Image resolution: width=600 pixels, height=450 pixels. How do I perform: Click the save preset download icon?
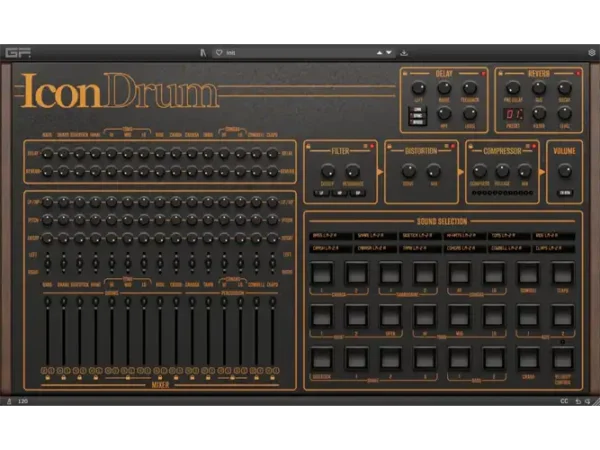[404, 53]
